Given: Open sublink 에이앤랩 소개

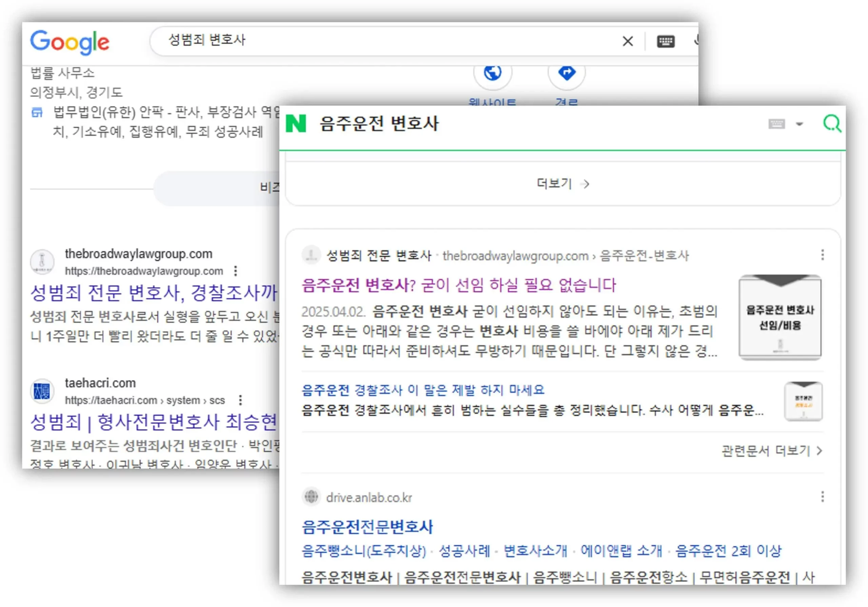Looking at the screenshot, I should (622, 551).
